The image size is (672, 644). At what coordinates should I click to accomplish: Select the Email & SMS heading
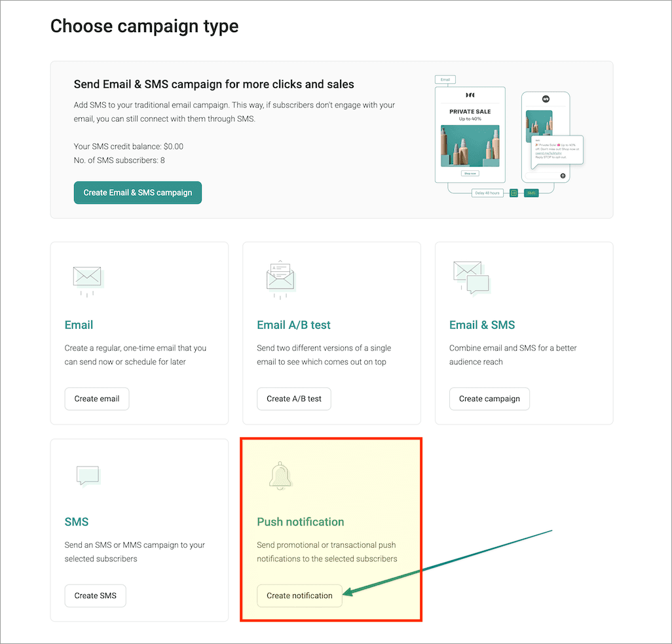[482, 324]
